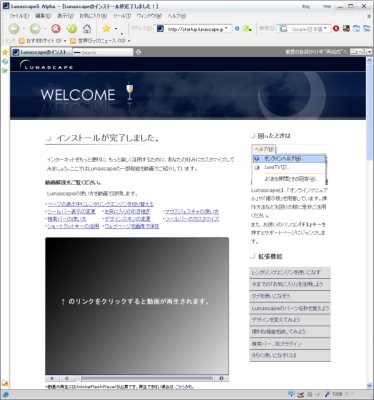Click the デザインを変えてみよう button
The height and width of the screenshot is (400, 374).
tap(290, 320)
